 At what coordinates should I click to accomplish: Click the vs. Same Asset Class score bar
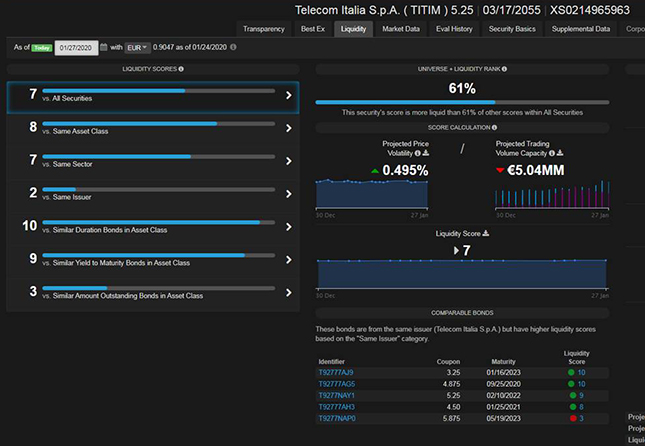[x=159, y=124]
